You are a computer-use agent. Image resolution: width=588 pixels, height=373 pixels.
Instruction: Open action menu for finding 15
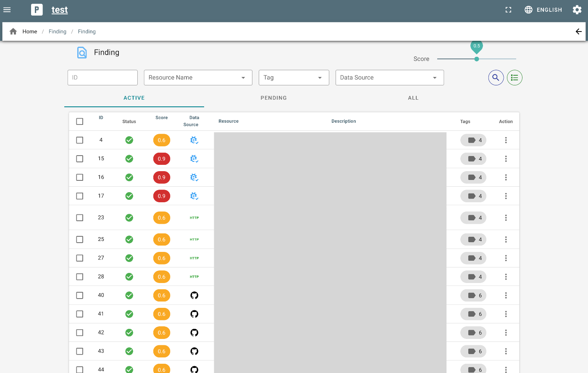pyautogui.click(x=506, y=159)
